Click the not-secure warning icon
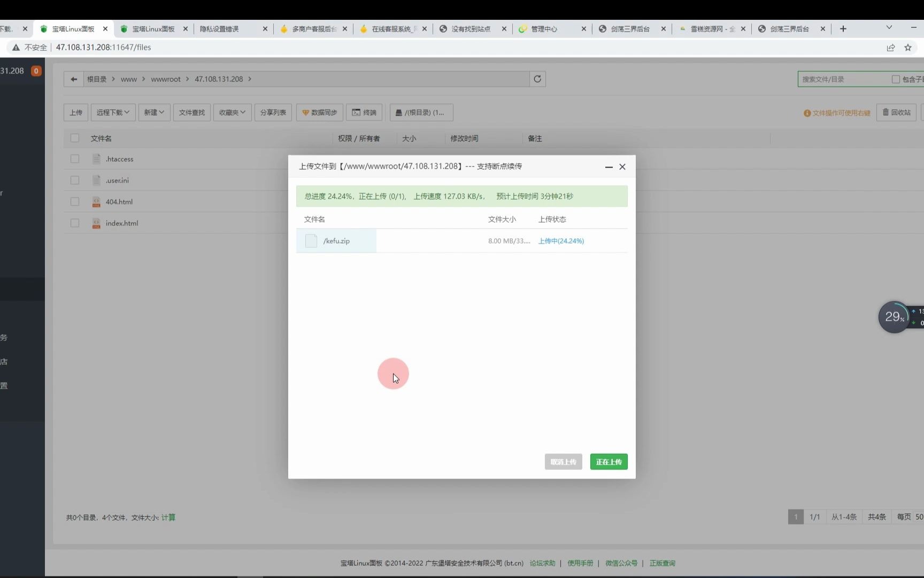This screenshot has width=924, height=578. (x=16, y=48)
